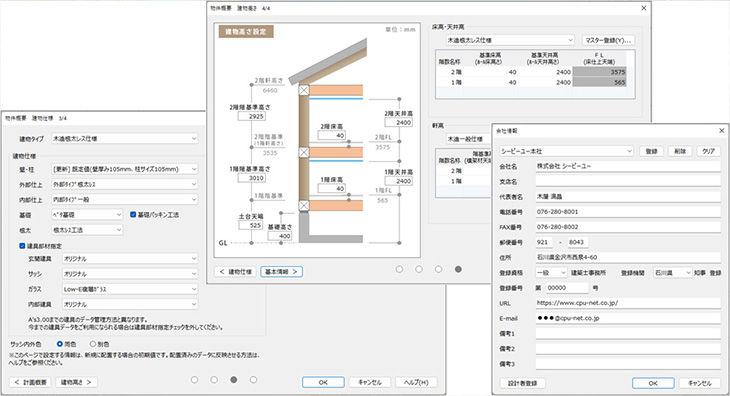This screenshot has height=396, width=730.
Task: Toggle the 建具部材指定 checkbox
Action: (x=22, y=246)
